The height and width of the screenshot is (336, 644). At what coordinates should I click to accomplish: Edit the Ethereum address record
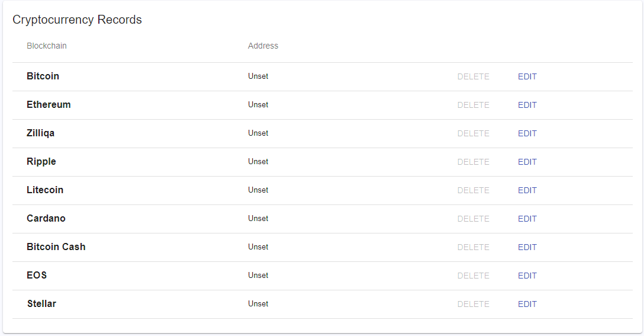[527, 105]
